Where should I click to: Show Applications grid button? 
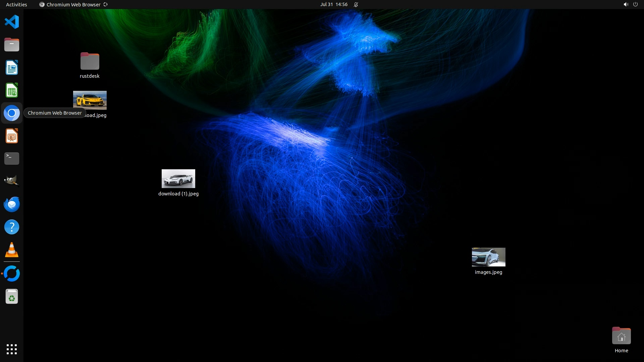coord(12,349)
